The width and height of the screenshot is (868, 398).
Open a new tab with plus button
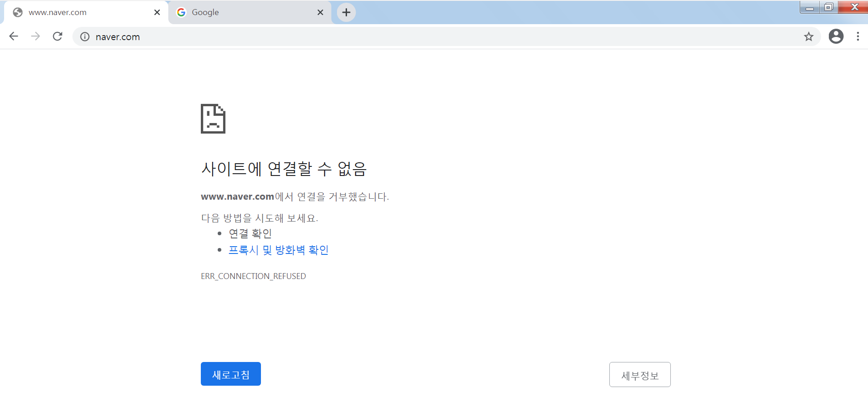click(346, 12)
